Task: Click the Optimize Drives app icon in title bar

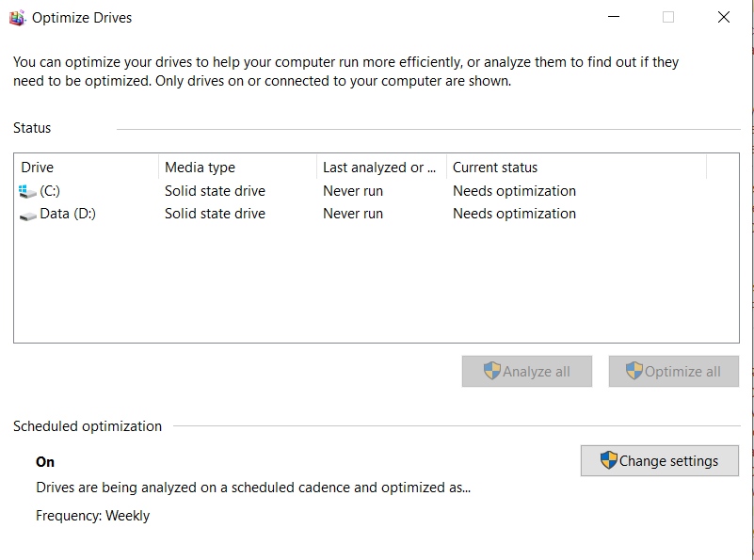Action: pos(17,17)
